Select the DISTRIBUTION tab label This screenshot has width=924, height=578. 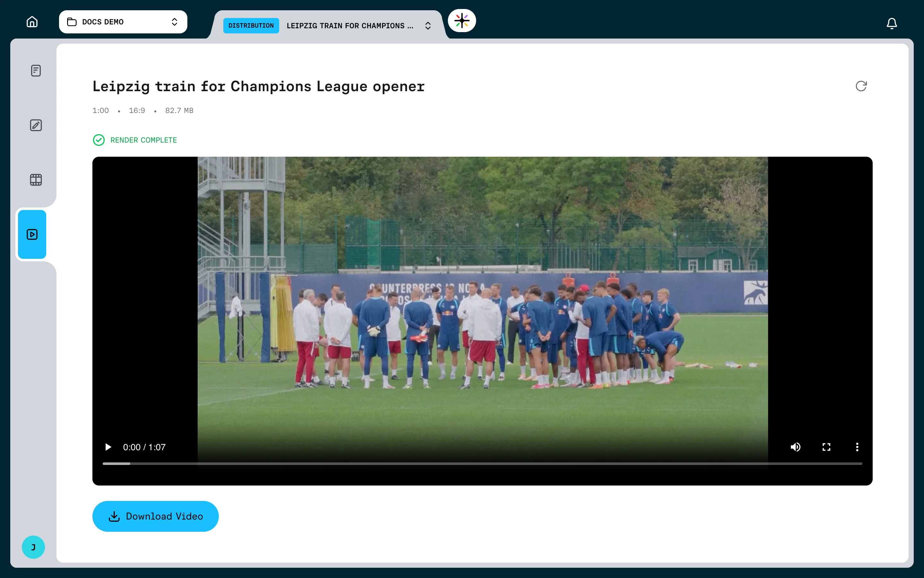[x=251, y=26]
